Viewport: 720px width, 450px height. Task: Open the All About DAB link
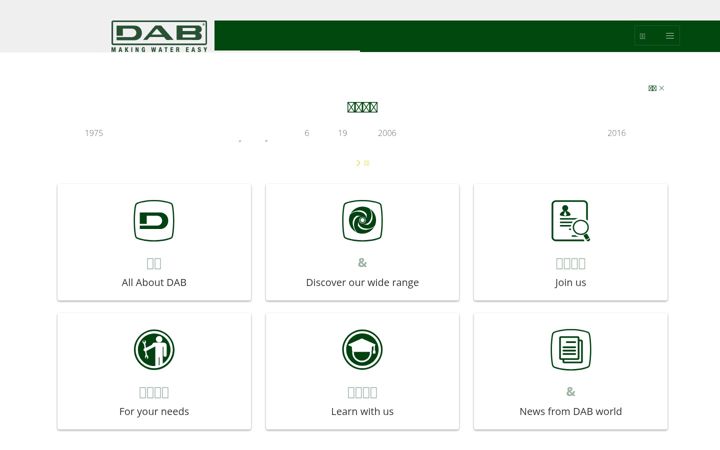pyautogui.click(x=154, y=282)
